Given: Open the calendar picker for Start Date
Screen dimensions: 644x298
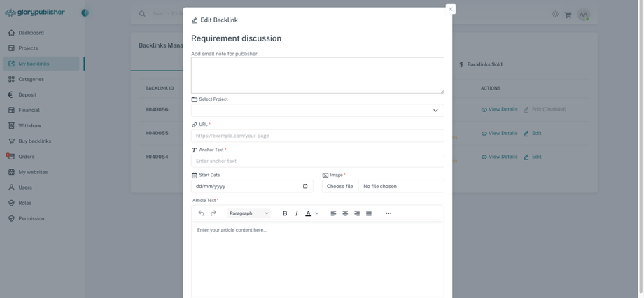Looking at the screenshot, I should tap(305, 187).
